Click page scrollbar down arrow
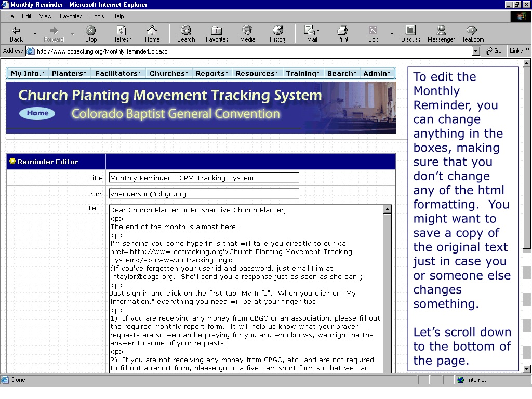Screen dimensions: 532x399 (x=527, y=368)
